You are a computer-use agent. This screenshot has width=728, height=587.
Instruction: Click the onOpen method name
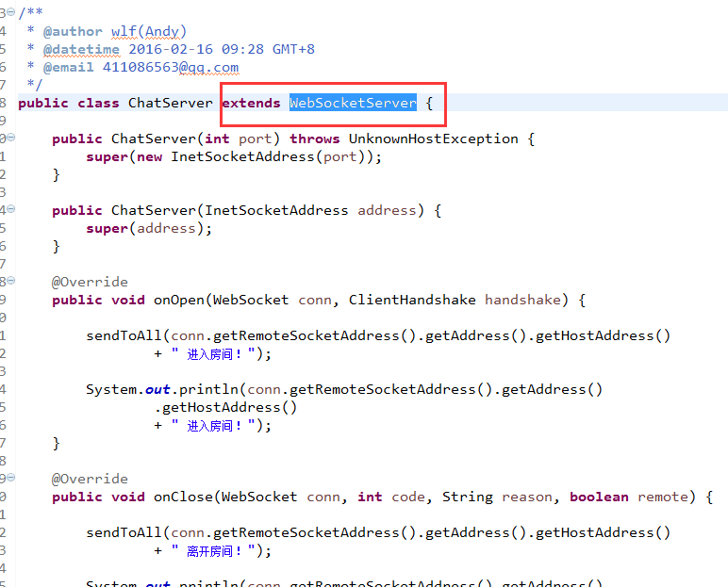179,300
